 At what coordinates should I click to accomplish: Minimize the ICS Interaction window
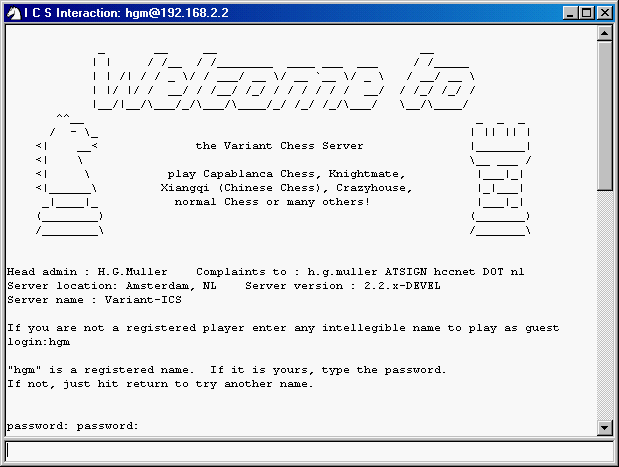tap(570, 13)
